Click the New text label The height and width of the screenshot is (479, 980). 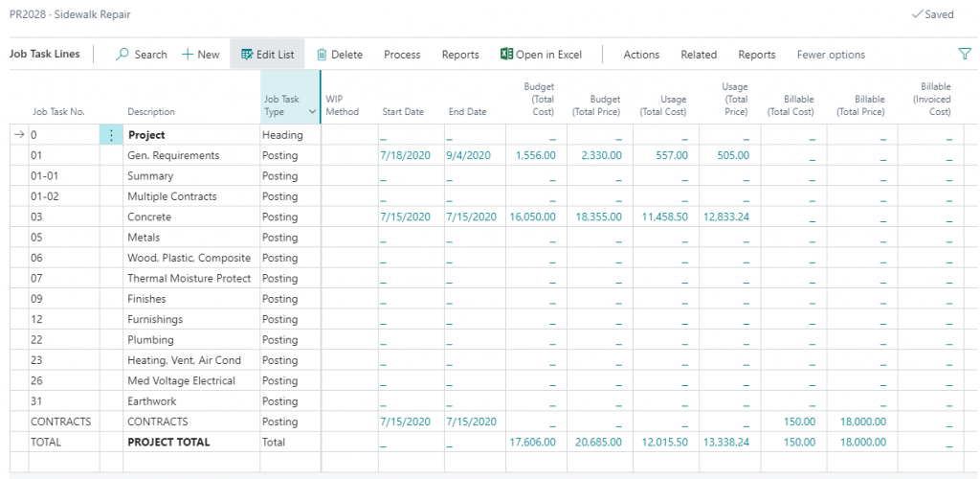pos(209,55)
